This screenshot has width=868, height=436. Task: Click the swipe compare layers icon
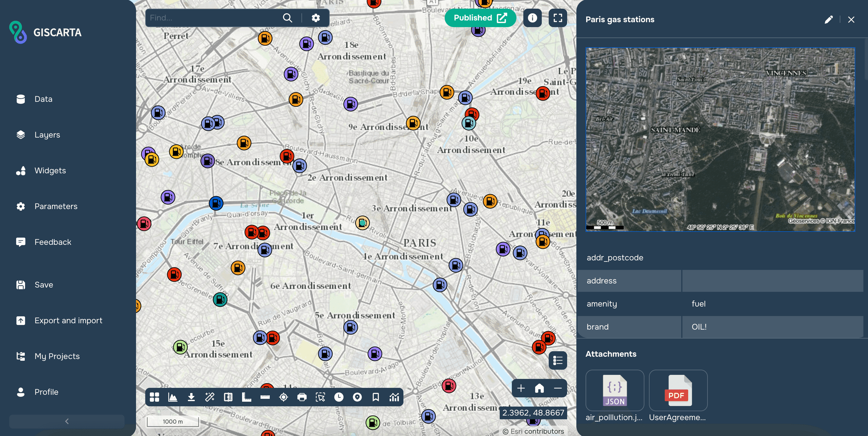pyautogui.click(x=228, y=397)
